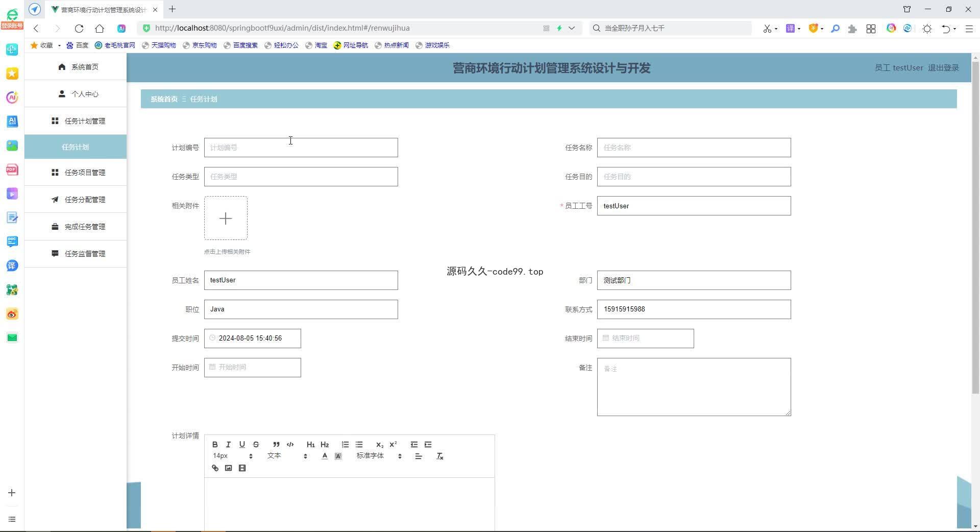Viewport: 980px width, 532px height.
Task: Toggle strikethrough formatting in editor
Action: coord(256,445)
